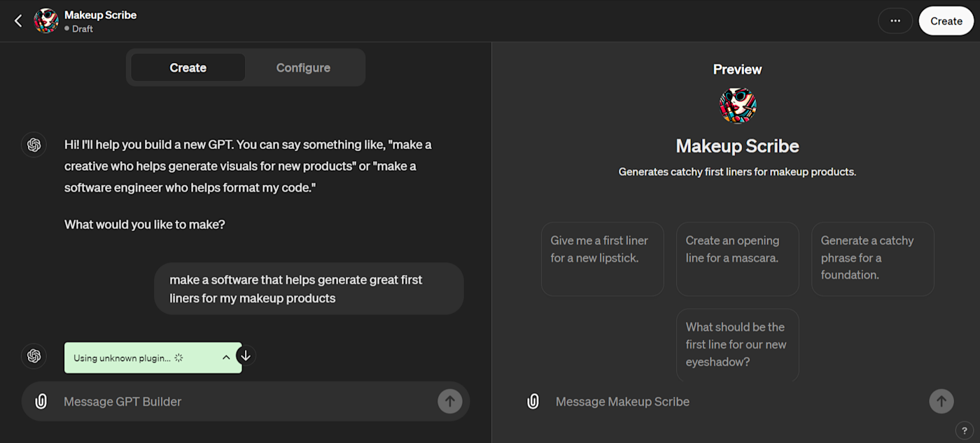The width and height of the screenshot is (980, 443).
Task: Open the three-dots more options menu
Action: tap(895, 21)
